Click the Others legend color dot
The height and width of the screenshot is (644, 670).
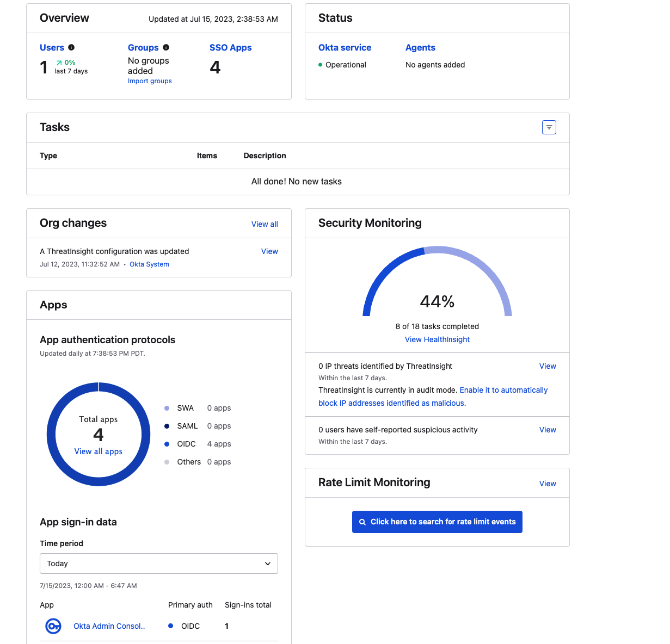(167, 462)
